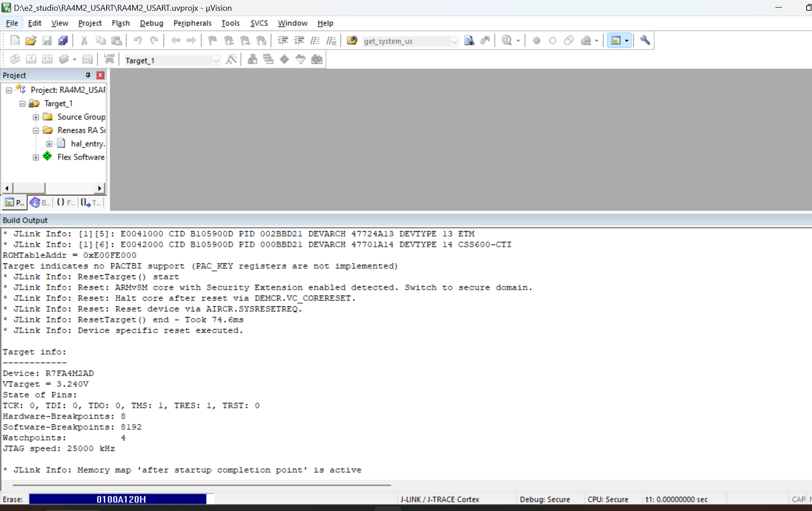This screenshot has width=812, height=511.
Task: Click the Build Output horizontal scrollbar
Action: (202, 485)
